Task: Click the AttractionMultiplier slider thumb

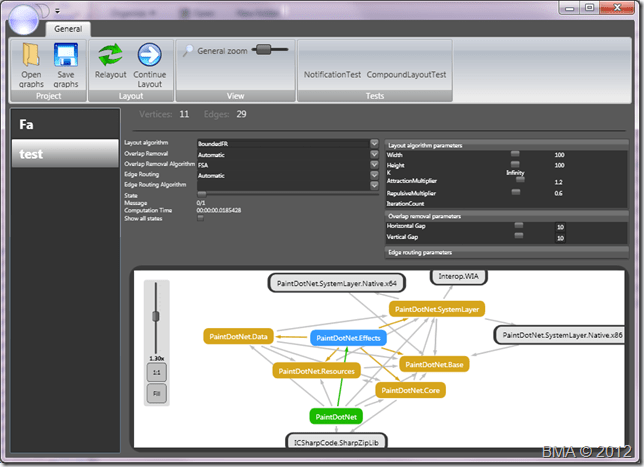Action: [x=520, y=179]
